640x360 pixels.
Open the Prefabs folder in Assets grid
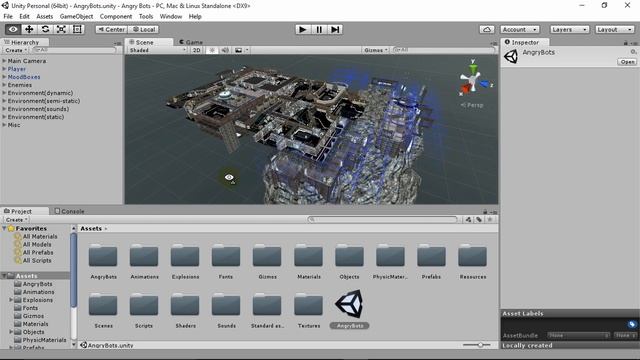click(x=431, y=261)
